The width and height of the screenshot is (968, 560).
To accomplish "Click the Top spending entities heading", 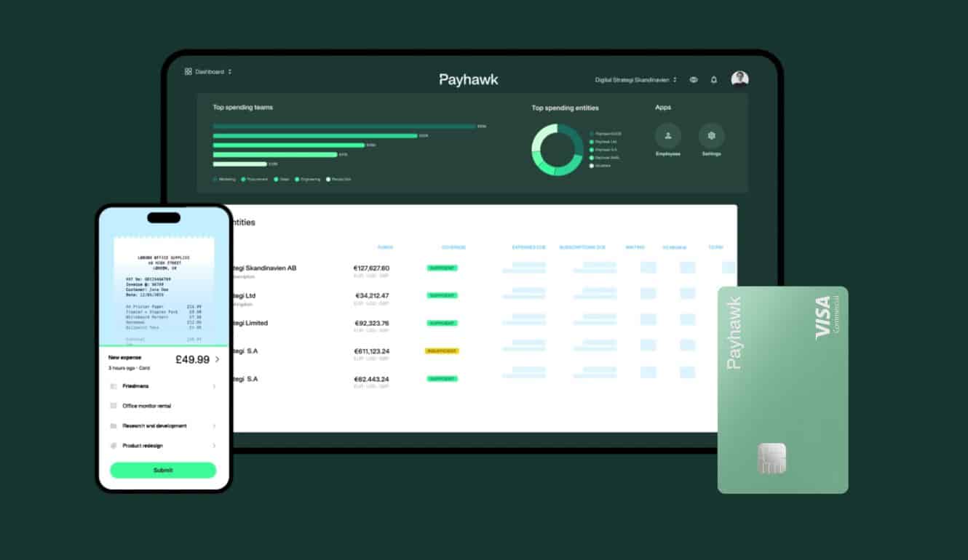I will click(566, 108).
